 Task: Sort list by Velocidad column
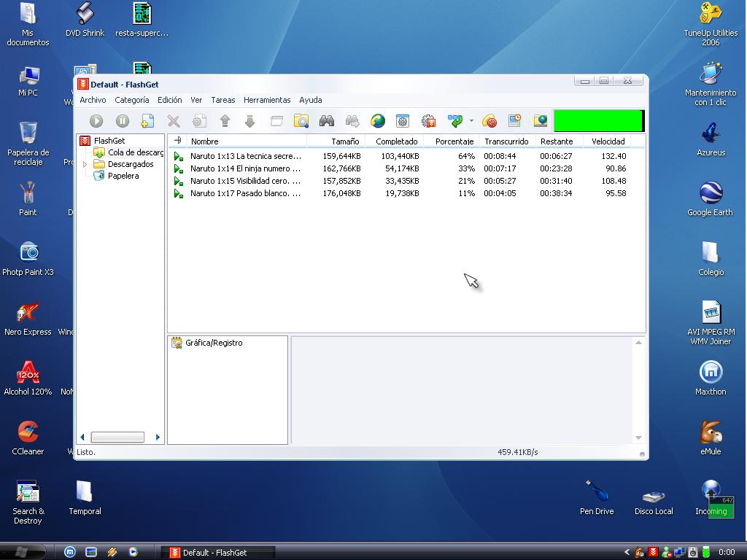point(608,141)
